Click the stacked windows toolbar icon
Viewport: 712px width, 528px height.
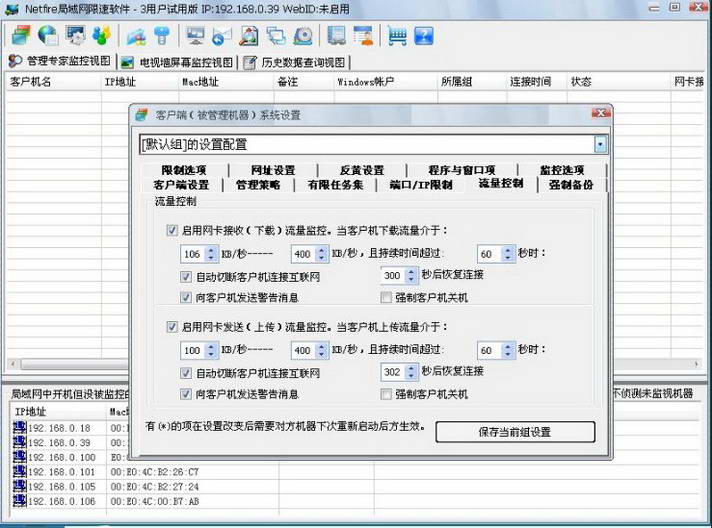[x=21, y=35]
